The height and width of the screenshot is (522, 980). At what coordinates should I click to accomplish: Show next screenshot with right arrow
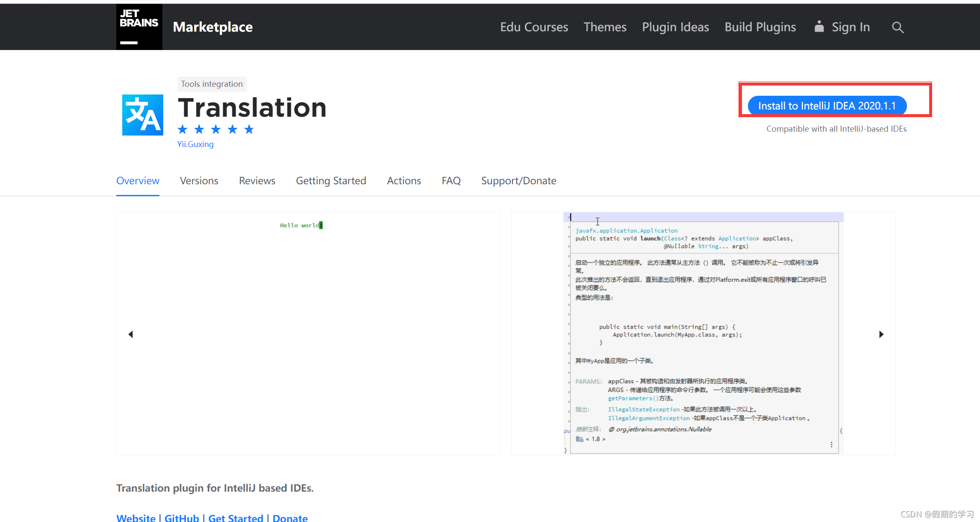(x=881, y=334)
